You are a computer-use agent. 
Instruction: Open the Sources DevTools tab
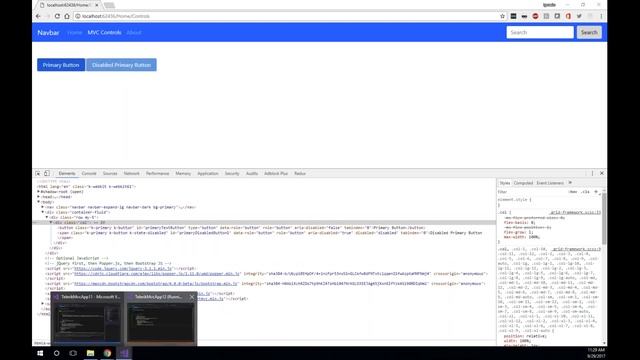pos(110,173)
